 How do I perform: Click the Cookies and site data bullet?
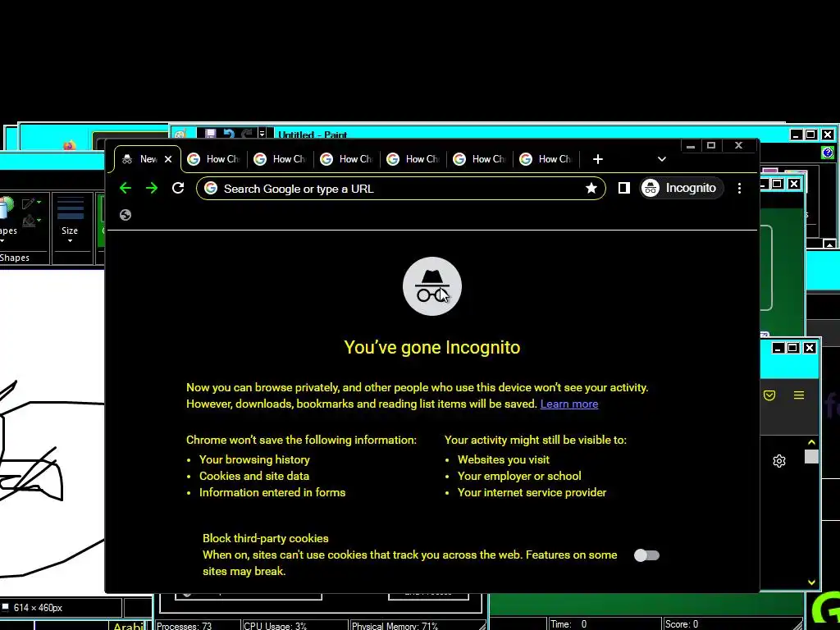tap(254, 476)
